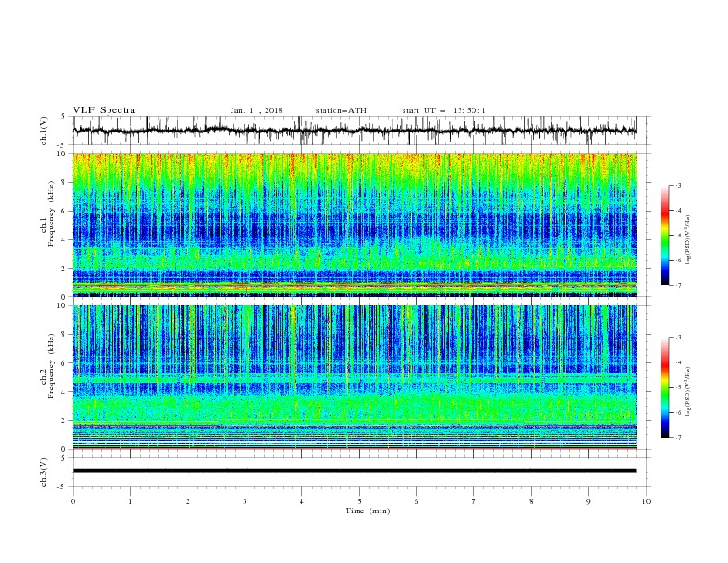728x563 pixels.
Task: Click the "-3" tick on the ch.1 color bar
Action: pos(678,185)
